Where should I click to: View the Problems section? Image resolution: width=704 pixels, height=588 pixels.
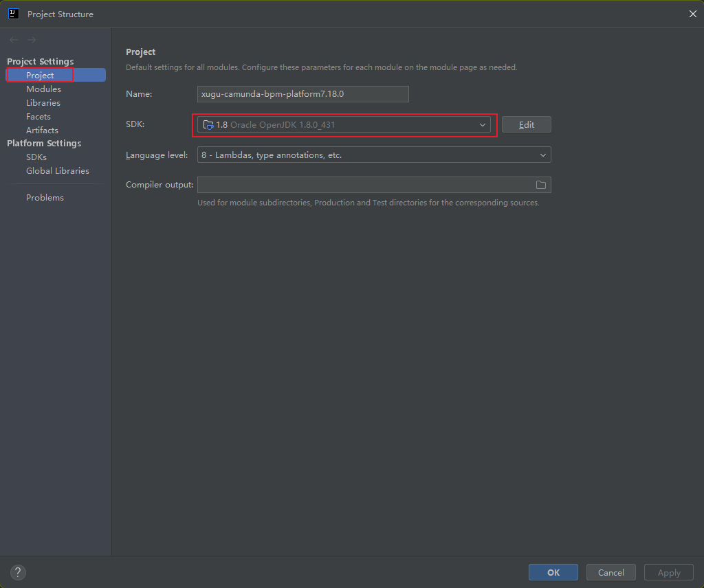click(45, 198)
